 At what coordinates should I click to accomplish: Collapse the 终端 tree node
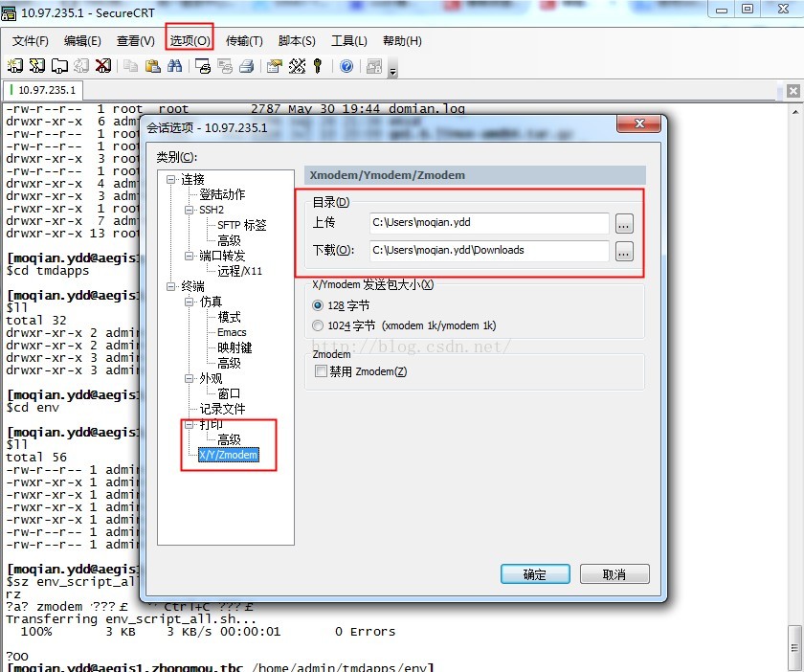click(x=170, y=286)
